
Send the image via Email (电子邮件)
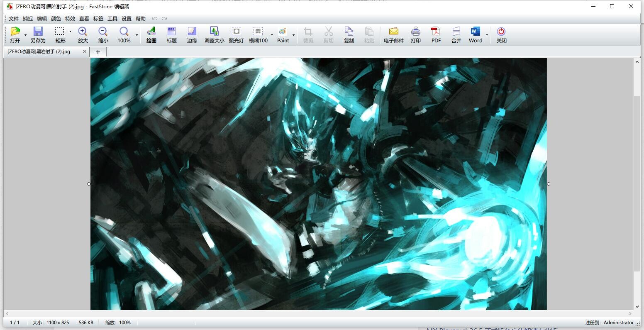(393, 35)
